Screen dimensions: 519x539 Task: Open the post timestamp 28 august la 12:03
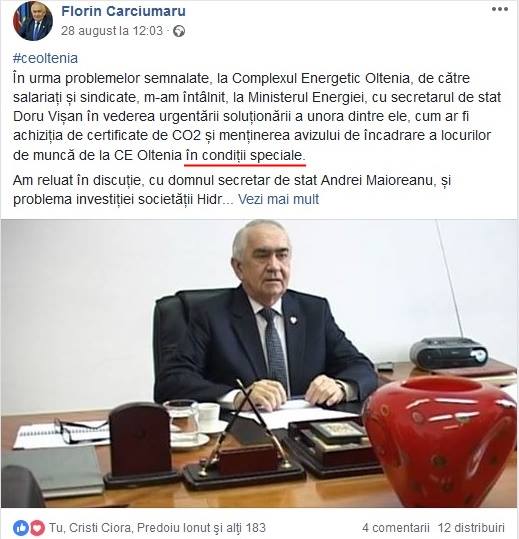point(112,31)
